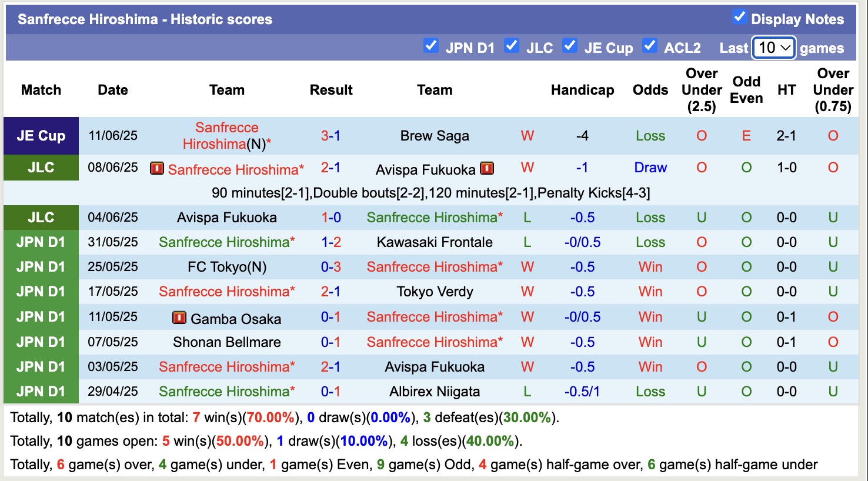Click the Date column header
The height and width of the screenshot is (481, 868).
[x=112, y=89]
